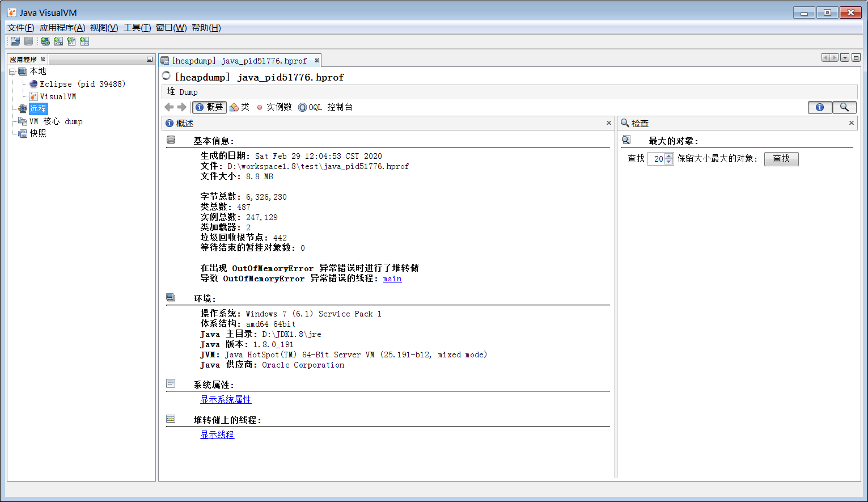The image size is (868, 502).
Task: Increase the object count spinner
Action: 669,156
